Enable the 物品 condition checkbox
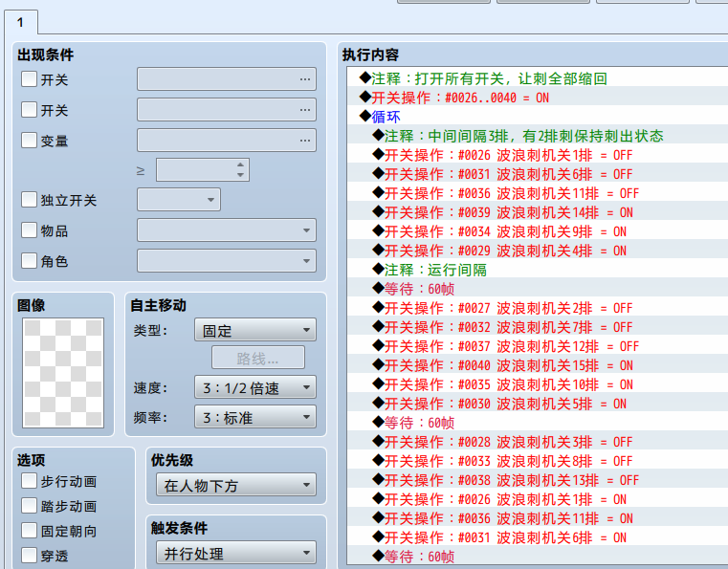 [x=29, y=230]
